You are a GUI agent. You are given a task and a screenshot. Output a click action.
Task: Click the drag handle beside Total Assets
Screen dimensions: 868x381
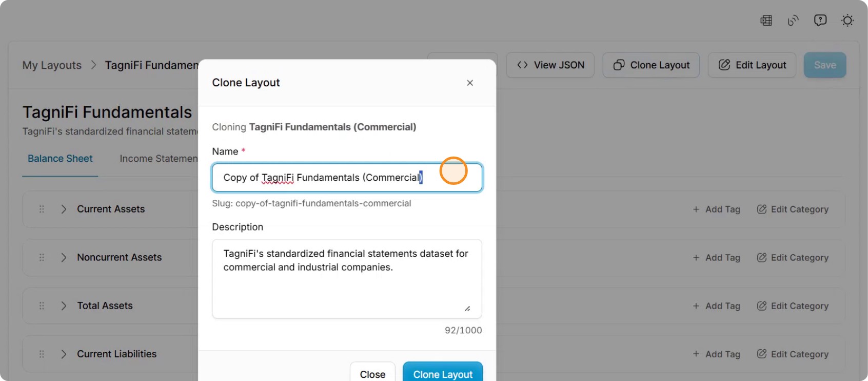pos(42,306)
